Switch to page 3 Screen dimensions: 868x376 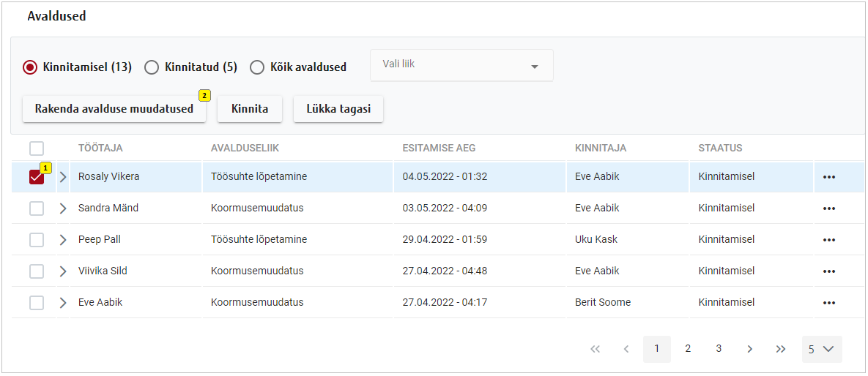point(719,349)
